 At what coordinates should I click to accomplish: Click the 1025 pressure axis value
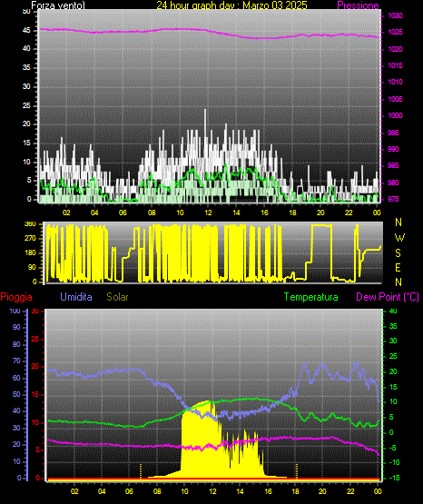[x=395, y=32]
